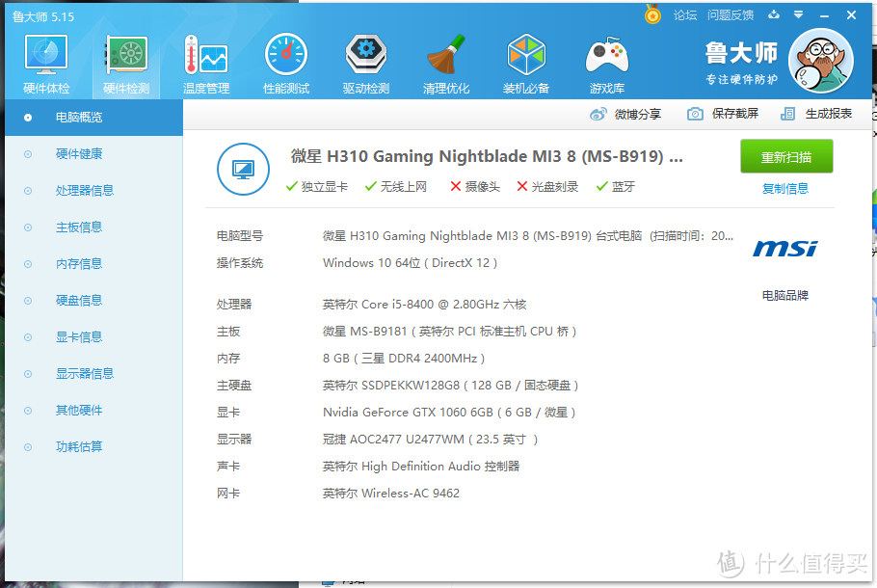The width and height of the screenshot is (877, 588).
Task: Click the 微星 MS-B9181 motherboard value
Action: click(x=450, y=332)
